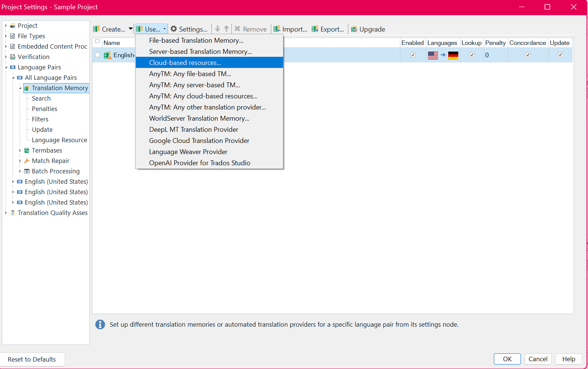Click the move up arrow icon
588x369 pixels.
tap(226, 29)
